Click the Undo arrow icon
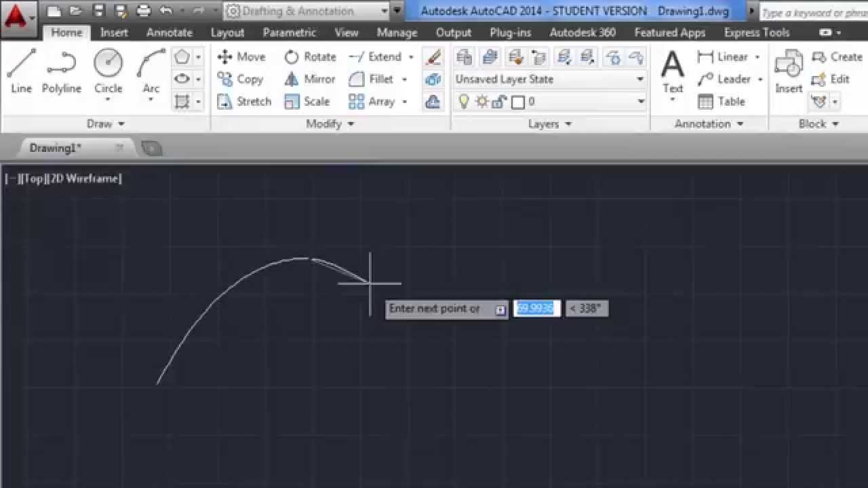The height and width of the screenshot is (488, 868). [x=166, y=11]
